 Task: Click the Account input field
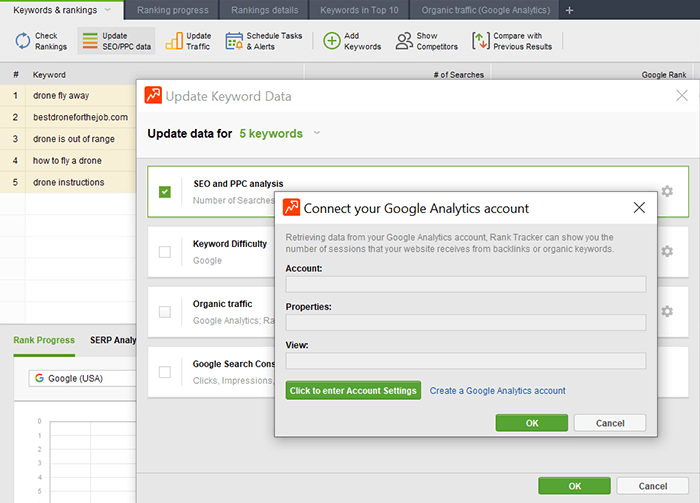[x=466, y=284]
